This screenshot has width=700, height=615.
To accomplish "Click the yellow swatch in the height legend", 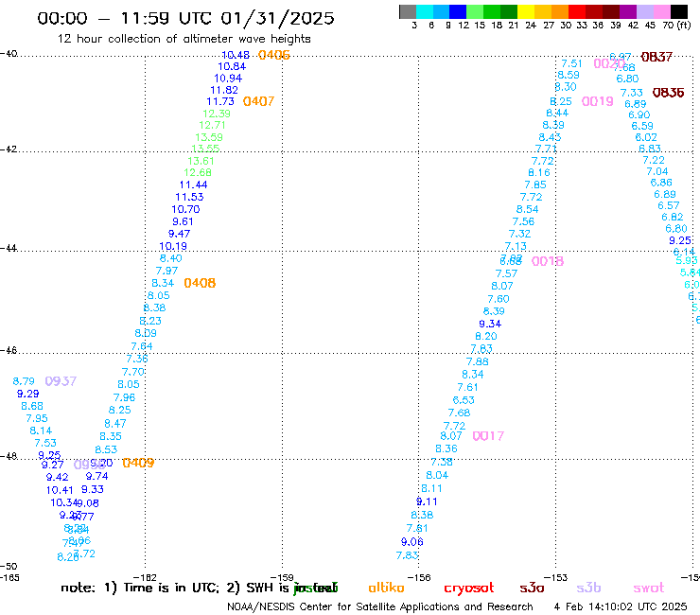I will pos(526,11).
